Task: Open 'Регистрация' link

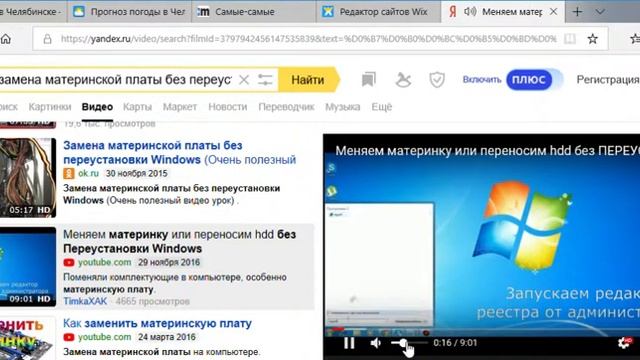Action: coord(608,80)
